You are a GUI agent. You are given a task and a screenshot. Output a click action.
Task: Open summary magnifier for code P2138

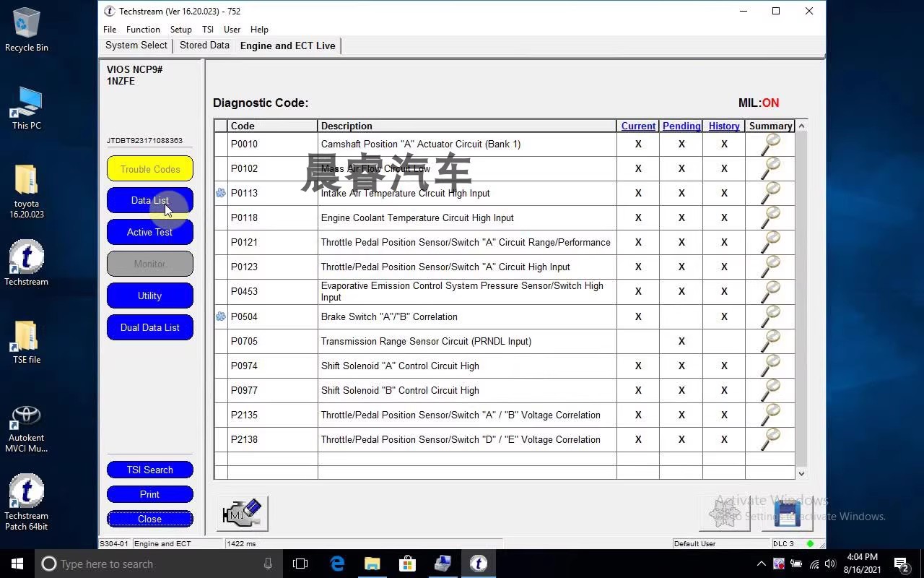tap(770, 439)
